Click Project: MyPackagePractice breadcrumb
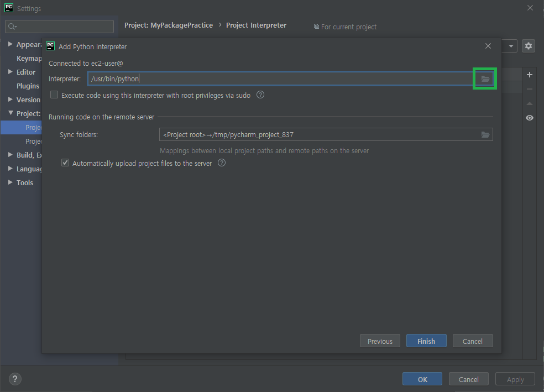 coord(169,25)
